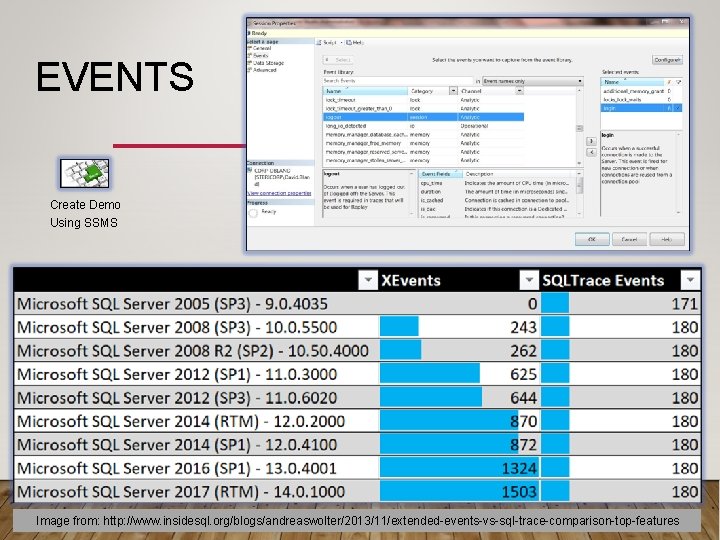Click the greyed Select back button

338,60
